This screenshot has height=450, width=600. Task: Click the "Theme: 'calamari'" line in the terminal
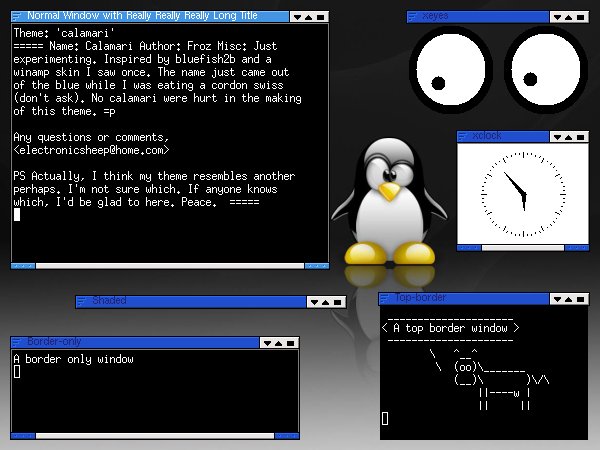(x=64, y=33)
